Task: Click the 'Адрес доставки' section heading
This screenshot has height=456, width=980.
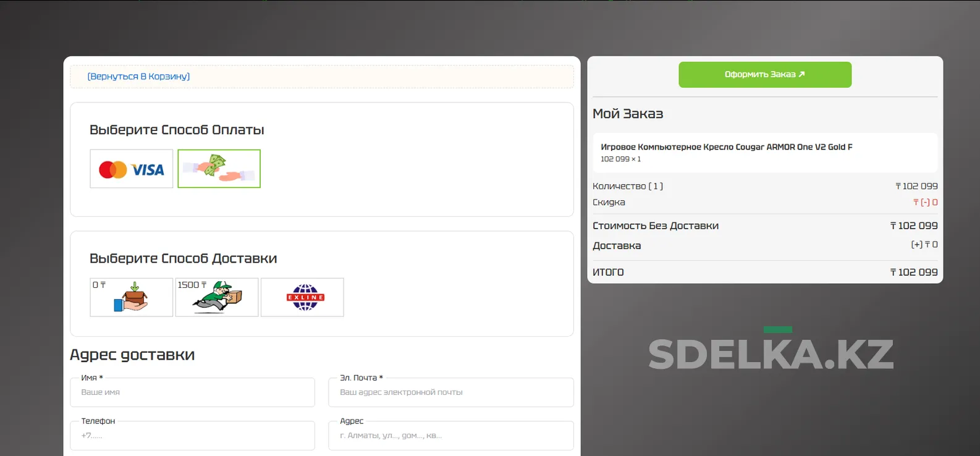Action: click(132, 355)
